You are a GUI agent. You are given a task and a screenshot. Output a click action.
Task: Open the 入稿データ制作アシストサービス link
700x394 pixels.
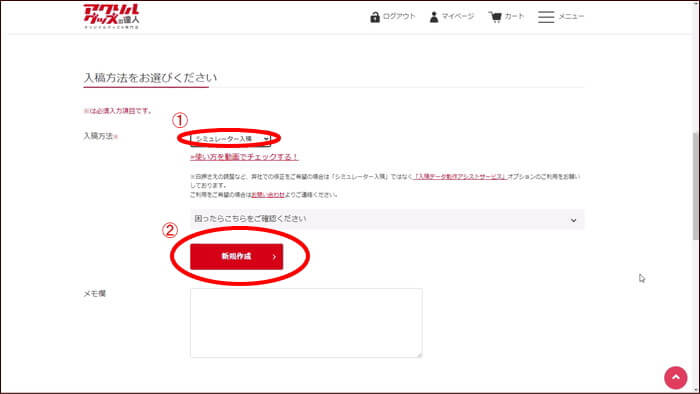point(460,177)
